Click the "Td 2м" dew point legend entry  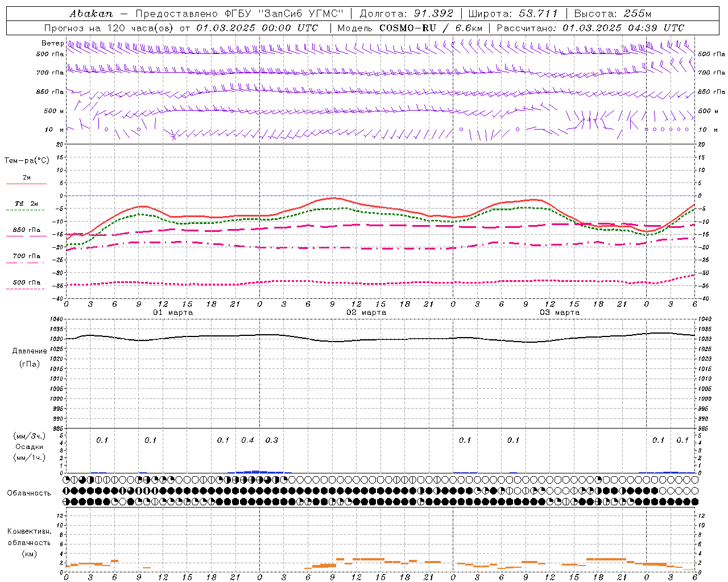click(26, 203)
